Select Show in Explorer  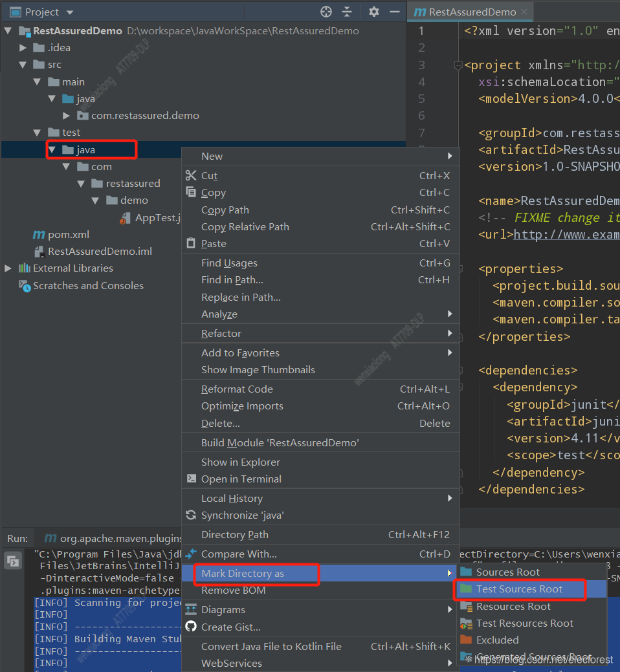[321, 462]
